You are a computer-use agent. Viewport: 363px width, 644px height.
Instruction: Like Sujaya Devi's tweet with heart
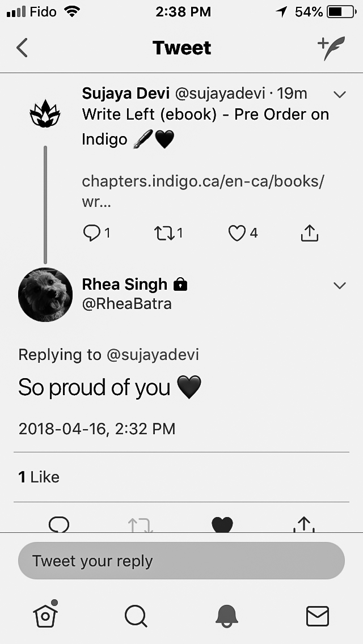coord(237,233)
